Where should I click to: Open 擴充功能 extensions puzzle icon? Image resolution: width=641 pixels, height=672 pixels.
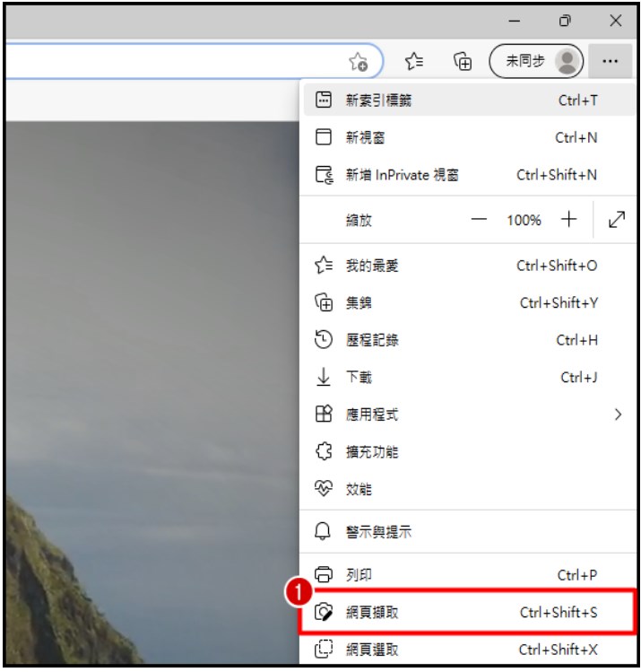click(x=324, y=451)
